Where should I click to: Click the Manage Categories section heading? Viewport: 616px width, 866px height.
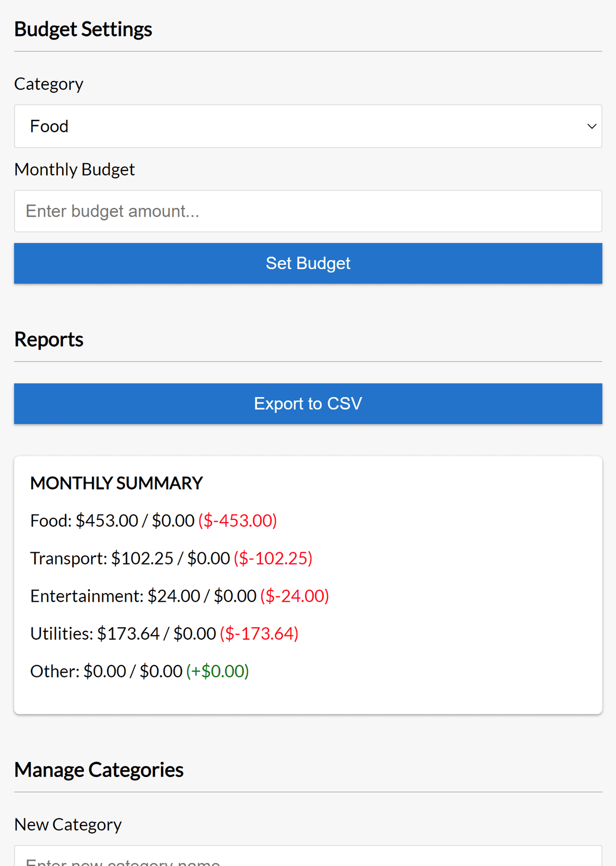99,770
